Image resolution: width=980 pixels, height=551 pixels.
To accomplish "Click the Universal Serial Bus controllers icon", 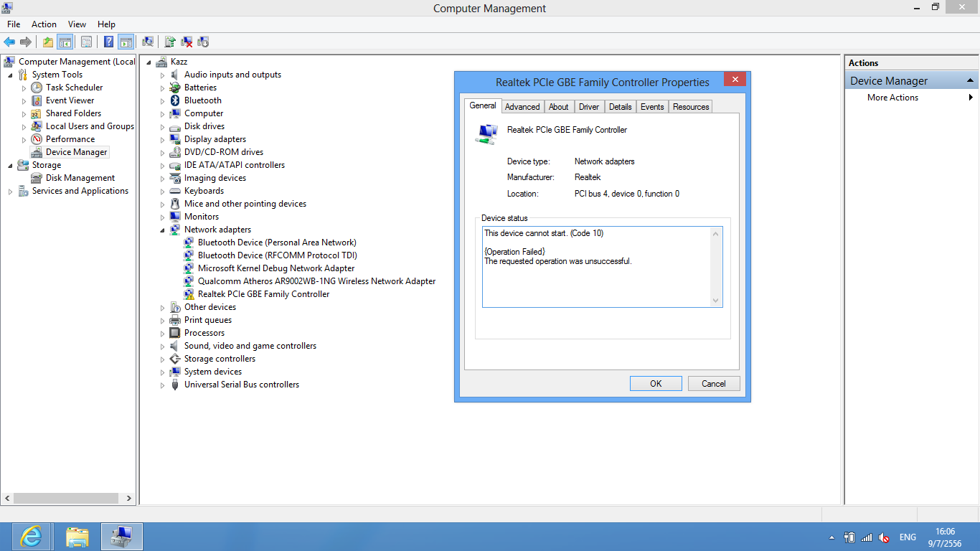I will [174, 385].
